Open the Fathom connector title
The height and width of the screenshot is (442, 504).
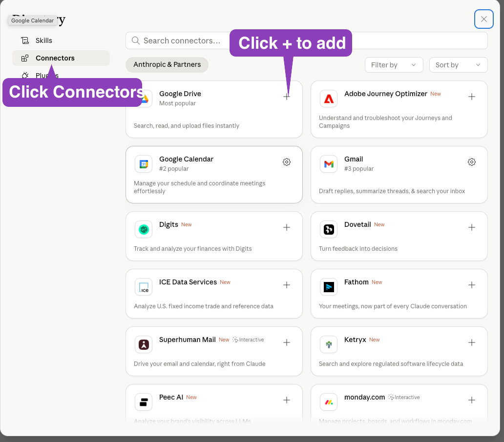[x=356, y=282]
